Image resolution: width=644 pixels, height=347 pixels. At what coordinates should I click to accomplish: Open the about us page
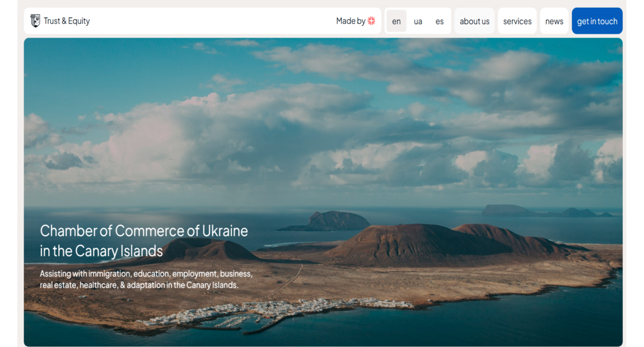[x=474, y=21]
